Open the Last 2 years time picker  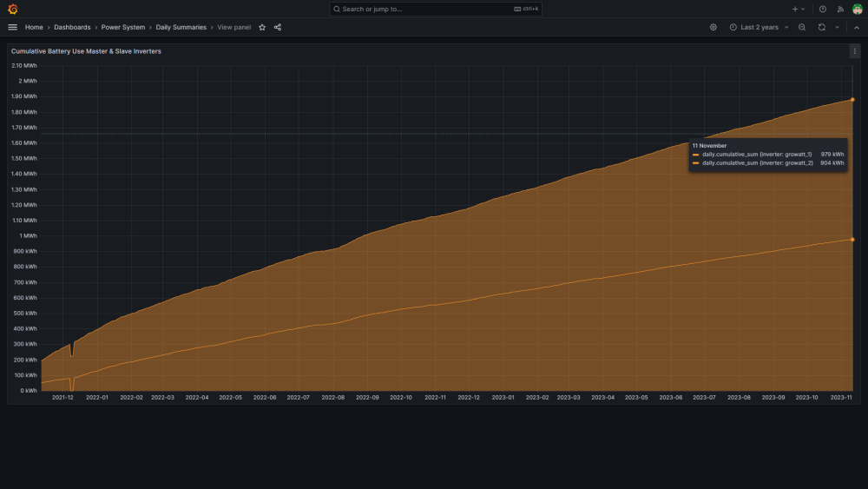tap(759, 27)
